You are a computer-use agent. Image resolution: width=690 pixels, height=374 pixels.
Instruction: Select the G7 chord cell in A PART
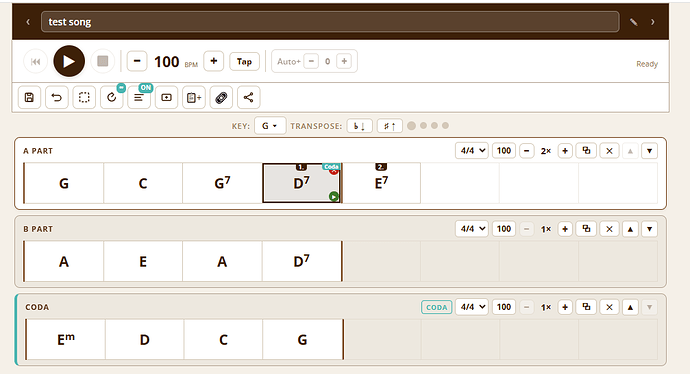pos(222,183)
